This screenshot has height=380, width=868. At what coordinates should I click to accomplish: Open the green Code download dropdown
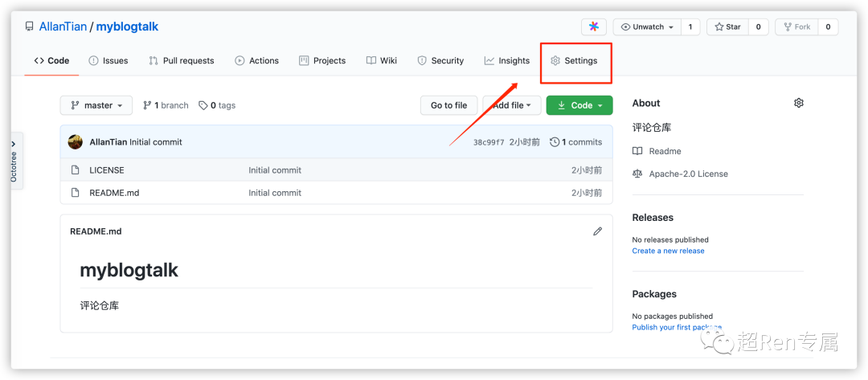click(x=579, y=105)
